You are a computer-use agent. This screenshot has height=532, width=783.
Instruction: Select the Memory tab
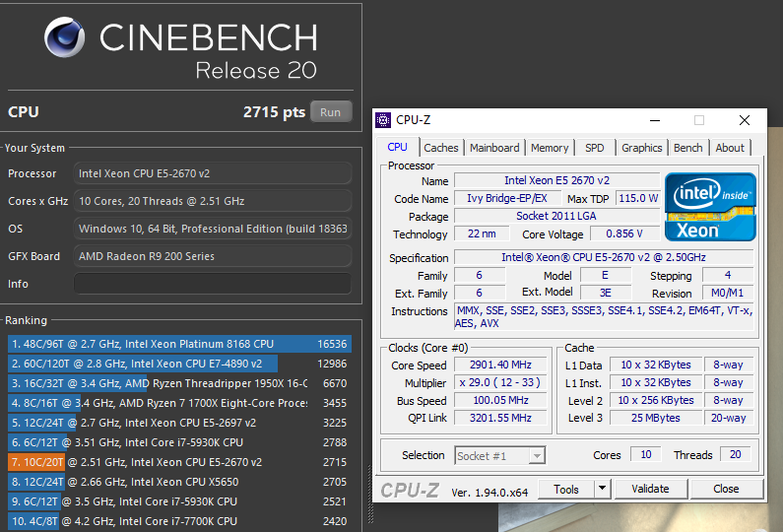pos(550,148)
